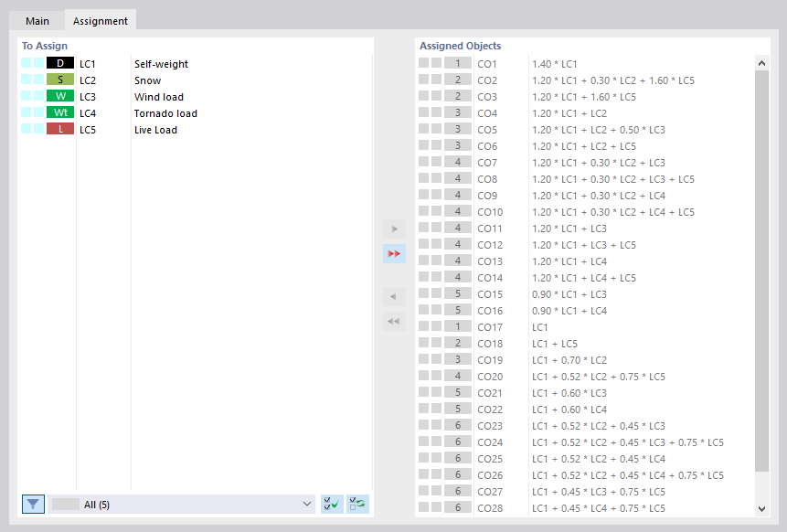Select the Assignment tab
The image size is (787, 532).
click(x=100, y=20)
